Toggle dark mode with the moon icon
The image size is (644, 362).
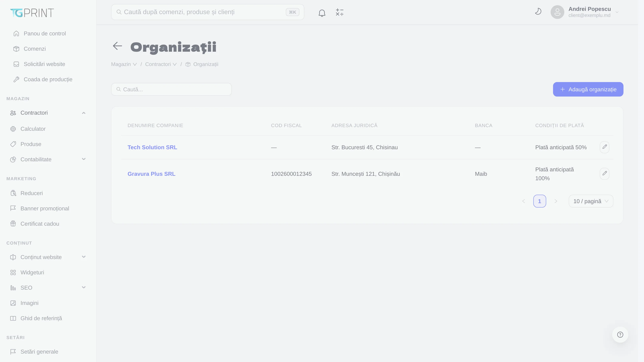click(x=538, y=11)
